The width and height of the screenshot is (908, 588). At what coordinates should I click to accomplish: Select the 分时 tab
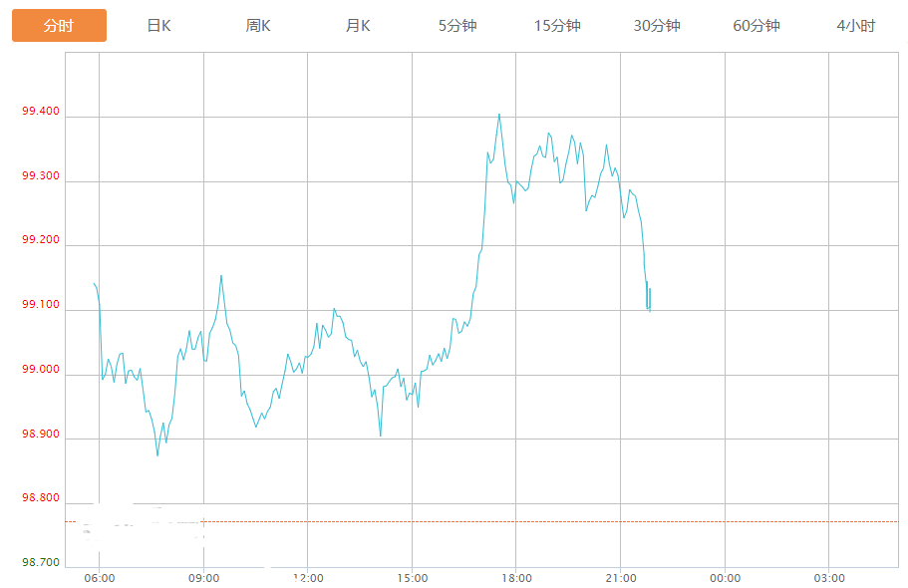click(59, 26)
